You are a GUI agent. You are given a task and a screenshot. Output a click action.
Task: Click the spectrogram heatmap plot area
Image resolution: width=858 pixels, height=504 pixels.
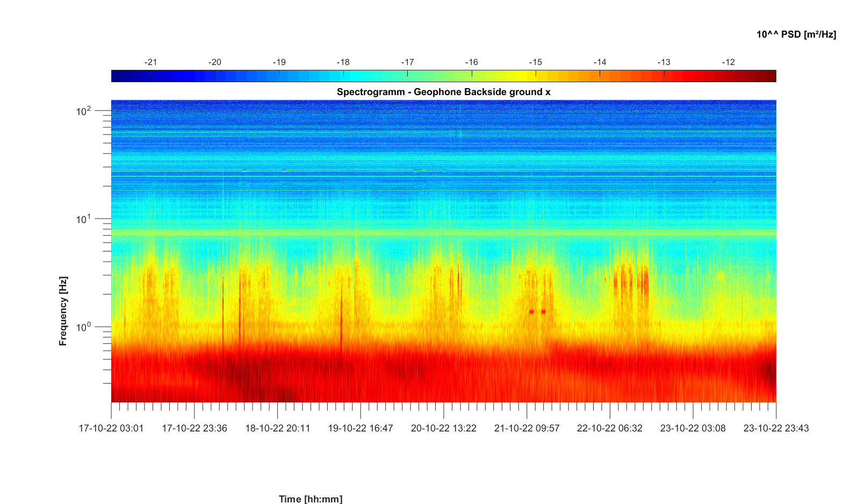444,251
